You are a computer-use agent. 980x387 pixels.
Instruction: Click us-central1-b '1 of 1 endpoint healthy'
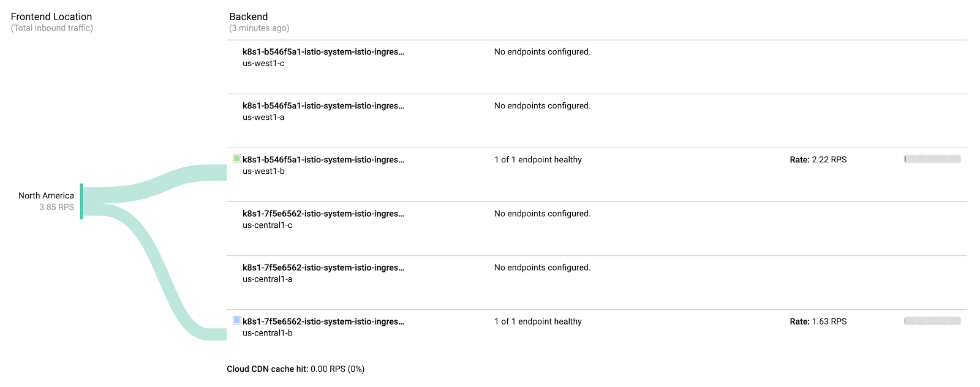pos(538,321)
